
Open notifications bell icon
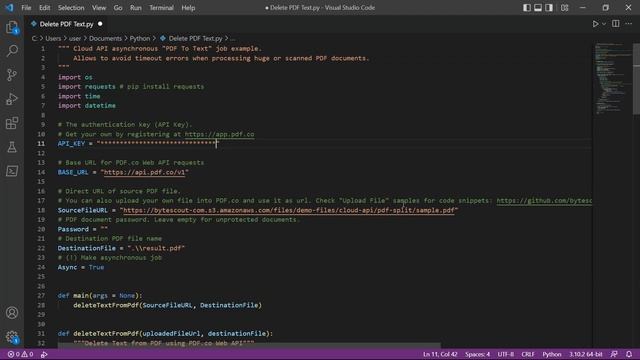pyautogui.click(x=629, y=354)
